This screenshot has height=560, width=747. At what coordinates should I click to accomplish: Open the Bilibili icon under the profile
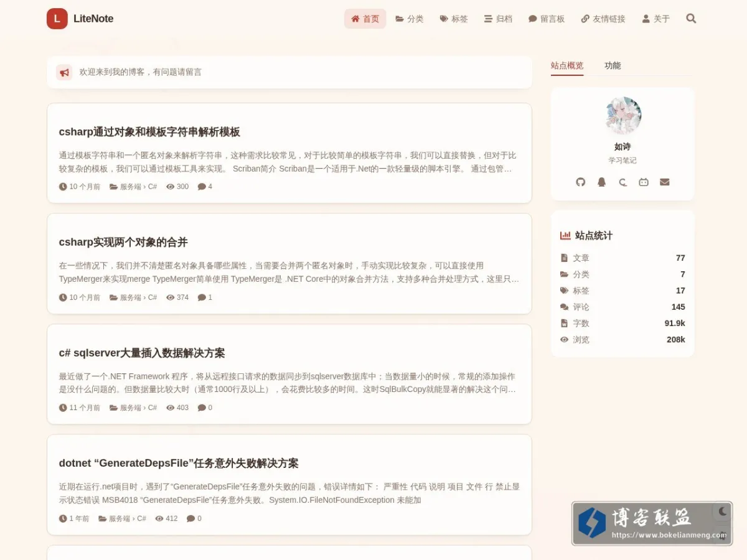pos(644,182)
